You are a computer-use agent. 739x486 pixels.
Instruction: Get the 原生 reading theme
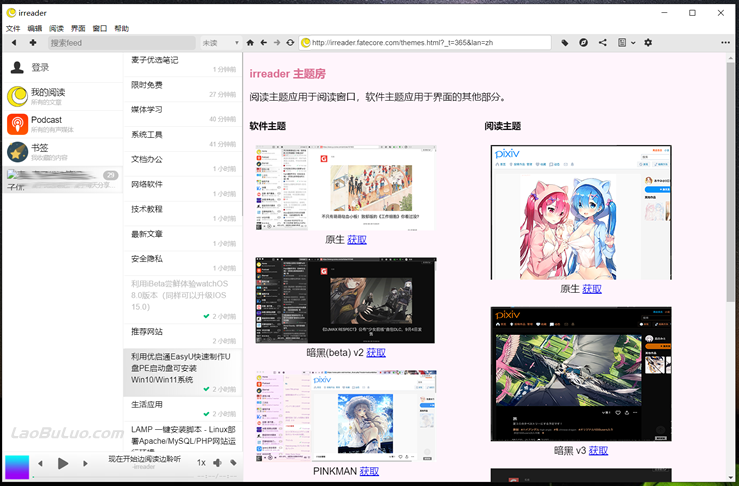592,288
